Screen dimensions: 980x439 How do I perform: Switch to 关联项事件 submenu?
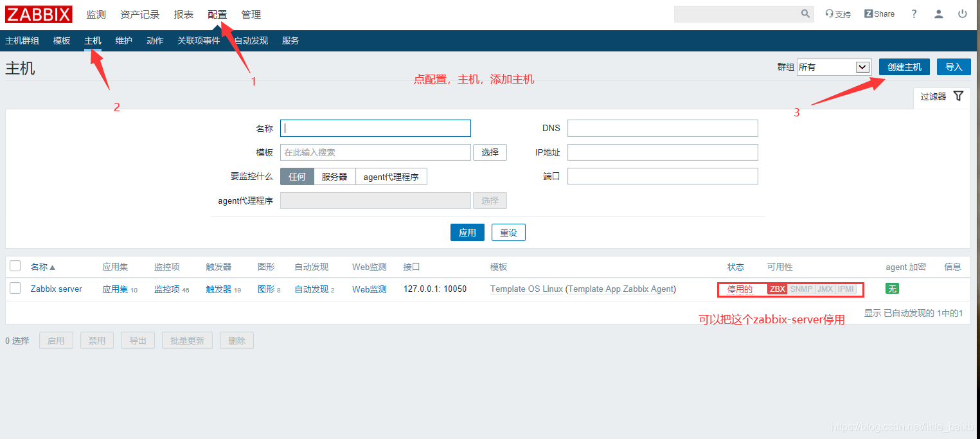199,40
